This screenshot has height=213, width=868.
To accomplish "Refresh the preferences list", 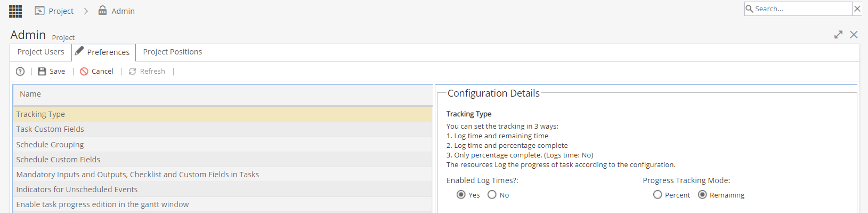I will click(147, 72).
